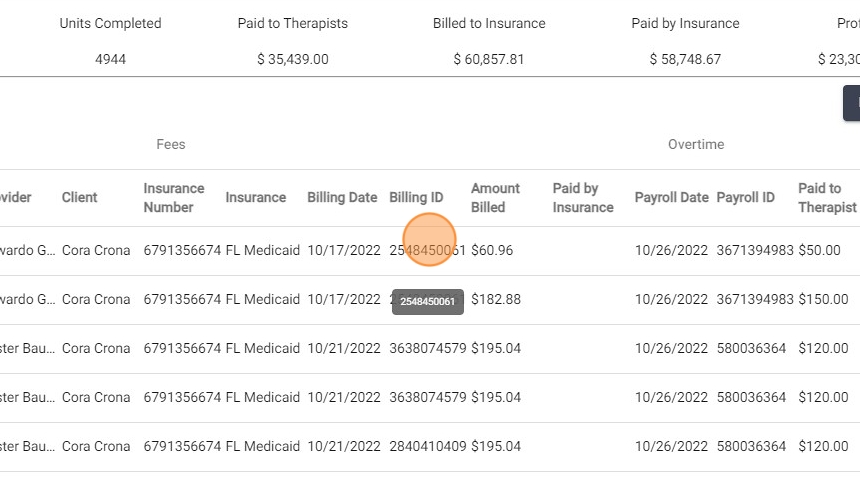Click the Paid to Therapist column header
The height and width of the screenshot is (481, 860).
click(826, 198)
